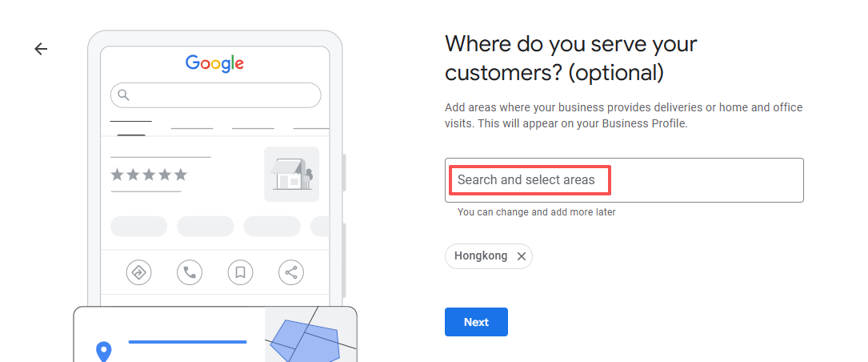
Task: Click the first grey pill placeholder in preview
Action: click(138, 226)
